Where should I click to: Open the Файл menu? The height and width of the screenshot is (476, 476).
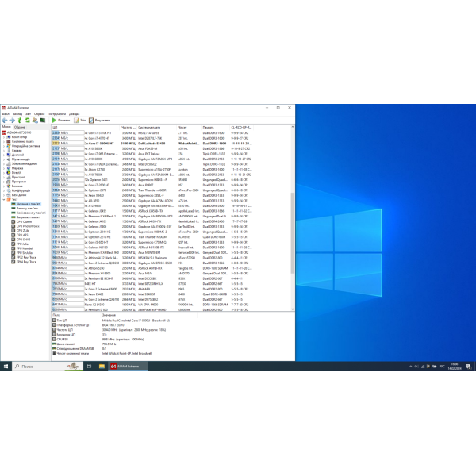pyautogui.click(x=6, y=114)
